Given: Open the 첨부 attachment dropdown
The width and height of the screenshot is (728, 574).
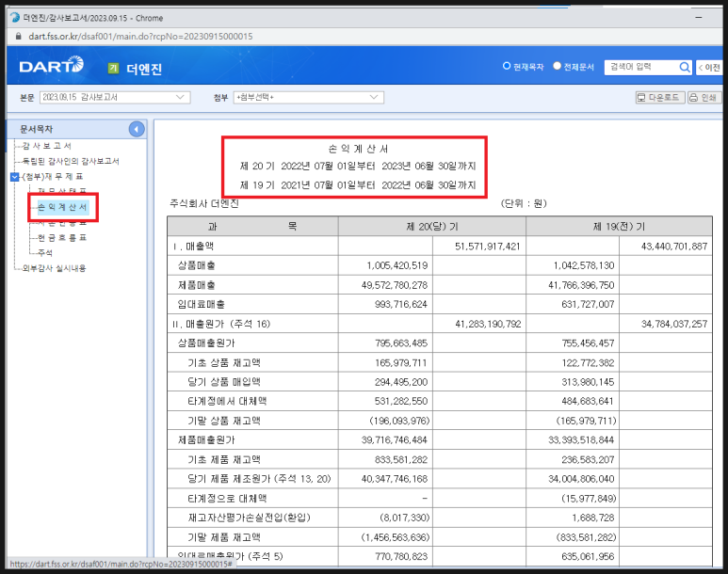Looking at the screenshot, I should [x=309, y=98].
